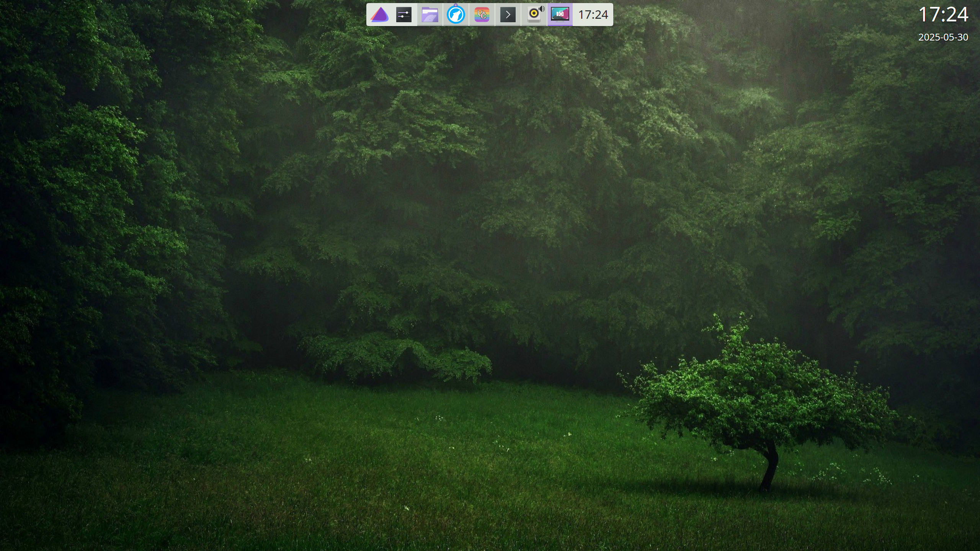Open the rainbow VC app icon

tap(482, 15)
